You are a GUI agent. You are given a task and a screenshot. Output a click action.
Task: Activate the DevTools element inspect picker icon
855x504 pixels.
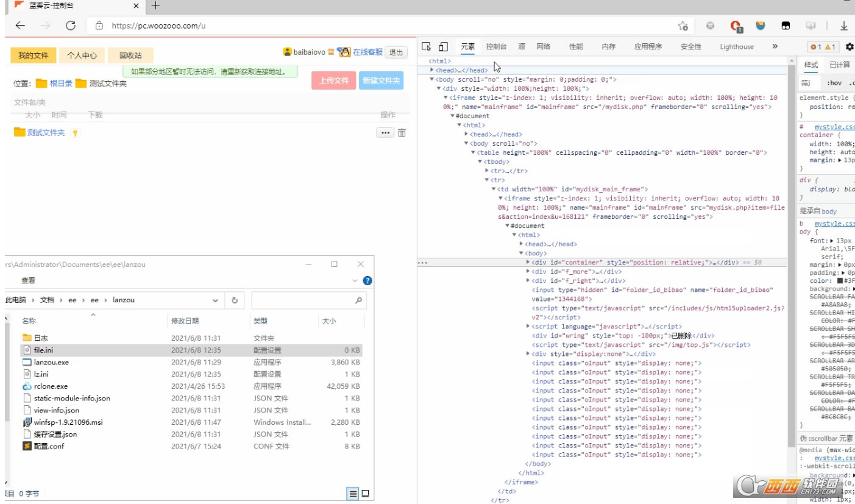[x=426, y=46]
